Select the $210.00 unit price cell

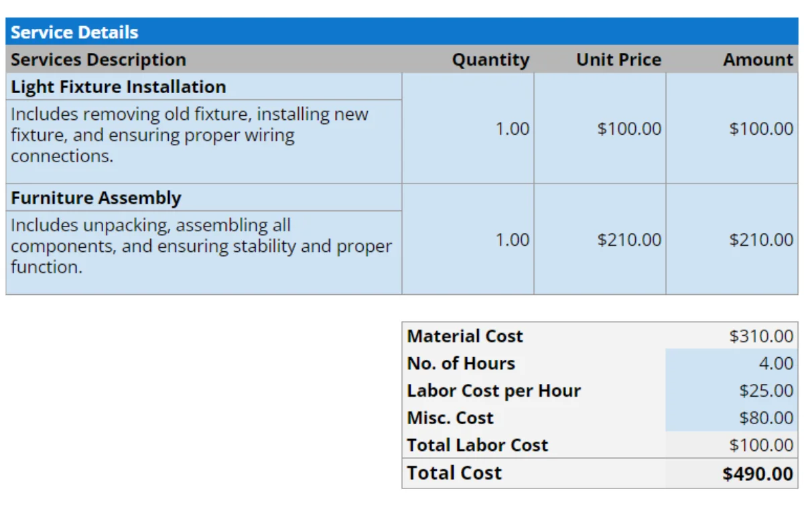pos(628,240)
